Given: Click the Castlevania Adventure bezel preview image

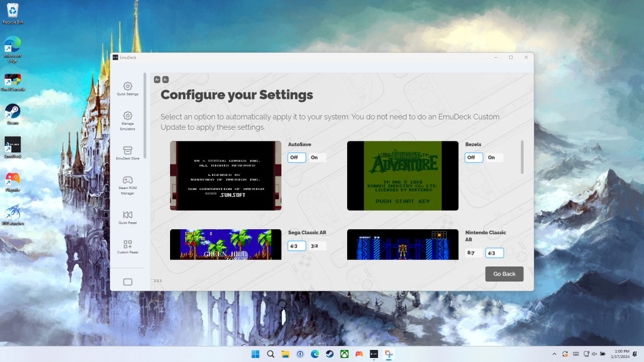Looking at the screenshot, I should [x=403, y=175].
